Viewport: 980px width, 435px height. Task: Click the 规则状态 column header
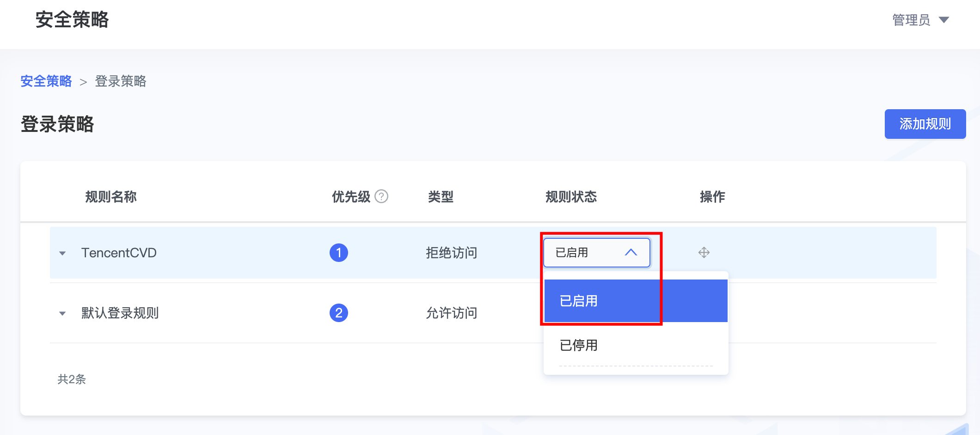571,197
